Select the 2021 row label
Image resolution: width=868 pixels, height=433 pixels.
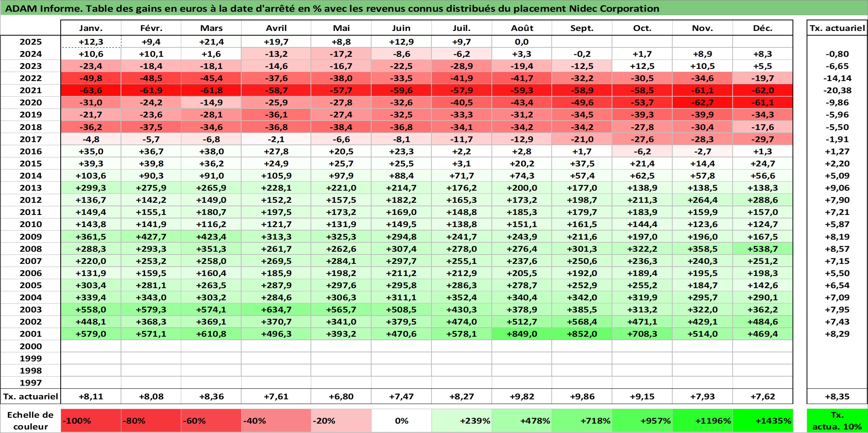point(31,90)
